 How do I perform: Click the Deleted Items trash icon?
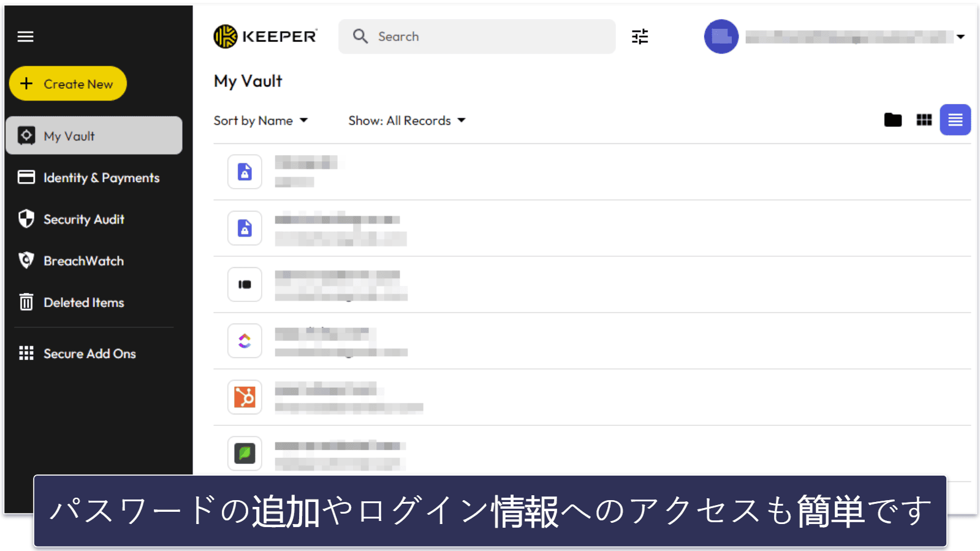click(x=26, y=302)
